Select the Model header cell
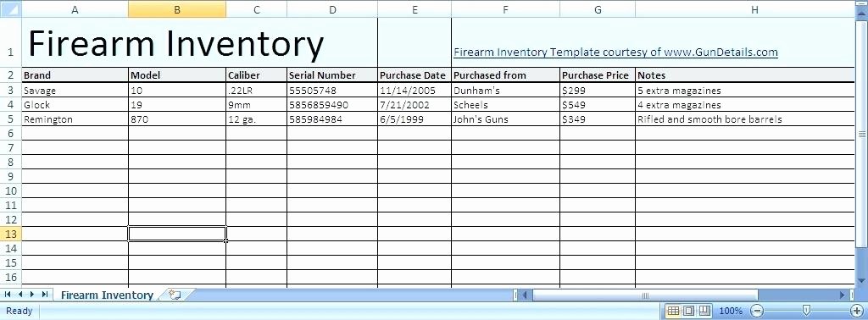The height and width of the screenshot is (320, 868). (x=177, y=75)
